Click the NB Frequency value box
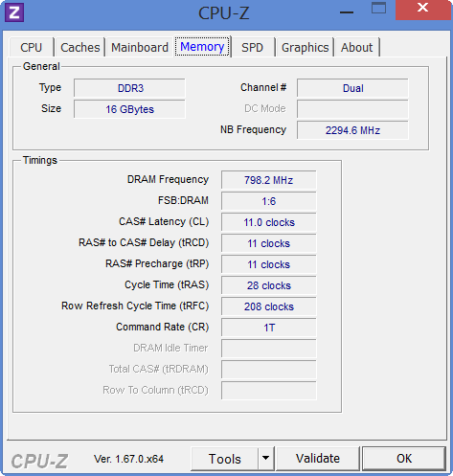 pos(352,130)
